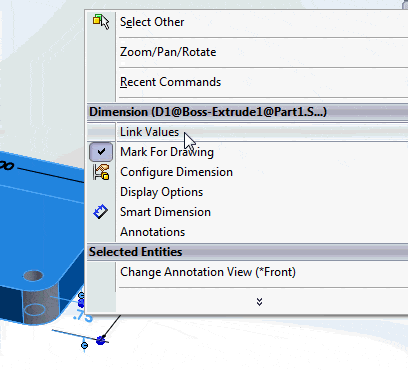This screenshot has height=370, width=408.
Task: Click the hollow circle dimension arrow handle
Action: tap(84, 345)
